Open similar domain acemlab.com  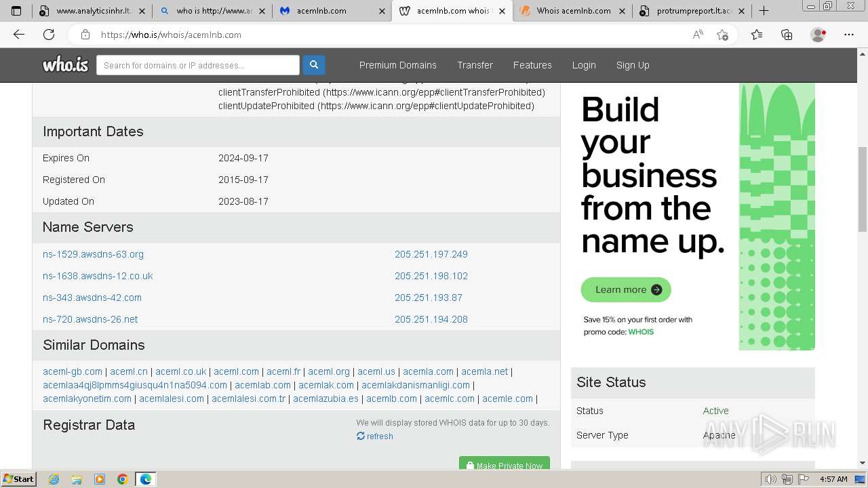[262, 385]
